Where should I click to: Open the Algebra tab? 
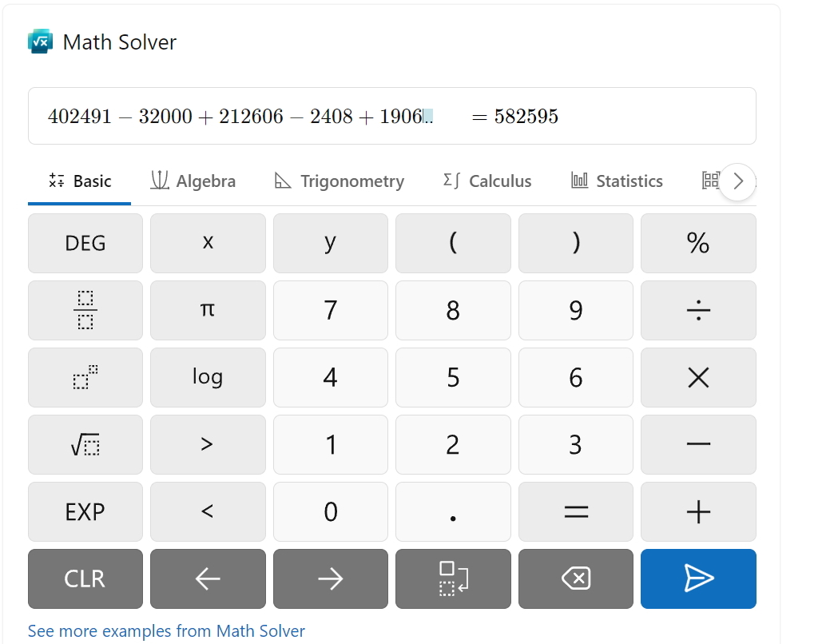pos(193,181)
